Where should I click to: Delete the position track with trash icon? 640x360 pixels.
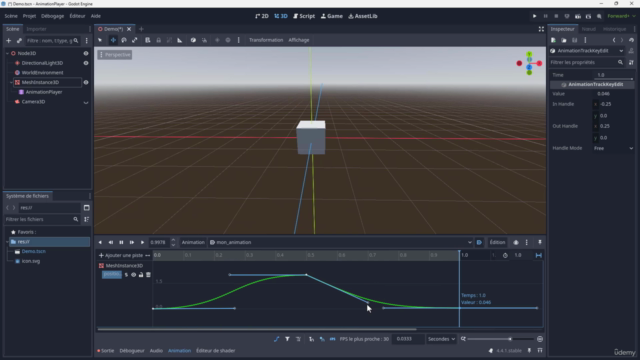(x=148, y=275)
